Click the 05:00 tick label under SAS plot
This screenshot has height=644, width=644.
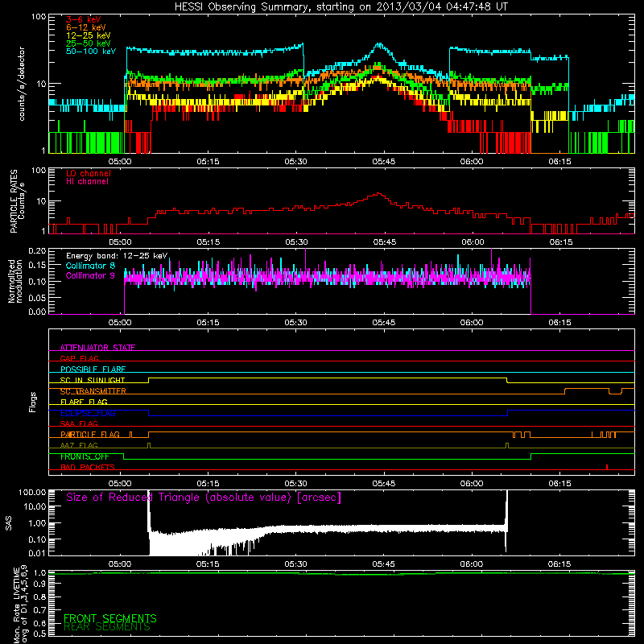(x=120, y=564)
